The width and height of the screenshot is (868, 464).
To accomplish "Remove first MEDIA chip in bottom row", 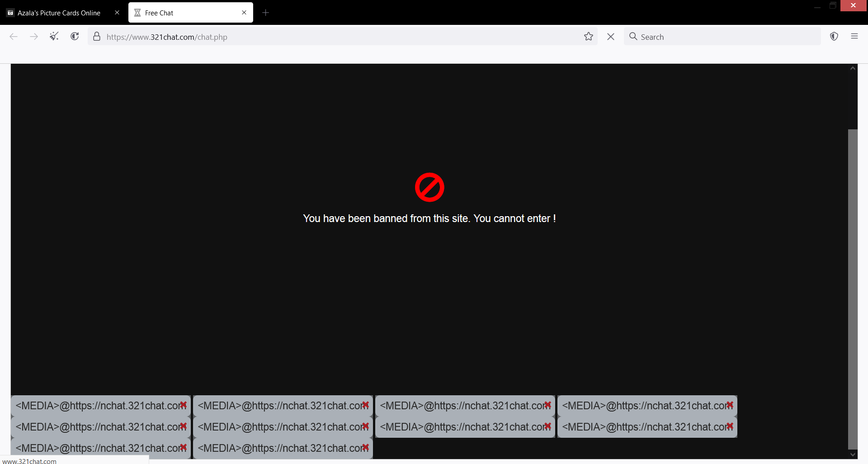I will click(x=183, y=447).
